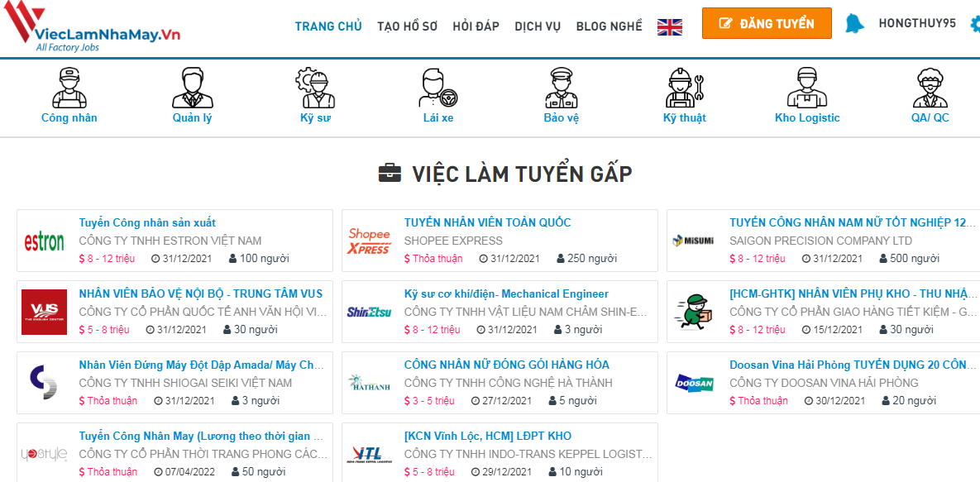Image resolution: width=980 pixels, height=482 pixels.
Task: Open DỊCH VỤ menu item
Action: point(538,26)
